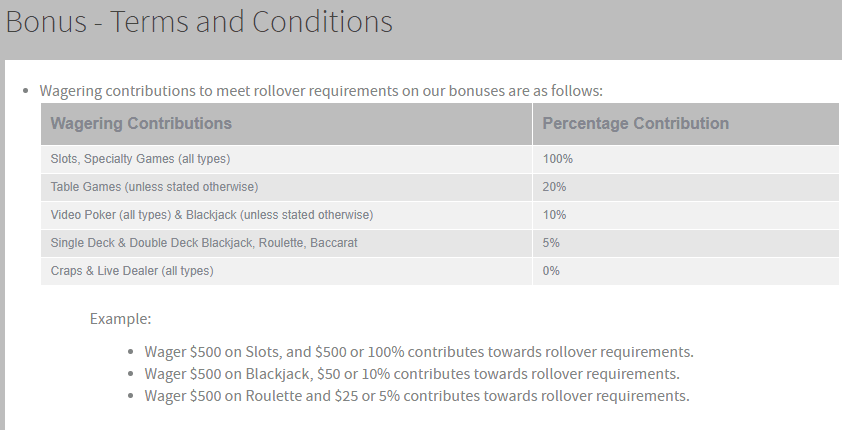Click the $500 on Roulette example line
This screenshot has width=842, height=430.
[417, 396]
